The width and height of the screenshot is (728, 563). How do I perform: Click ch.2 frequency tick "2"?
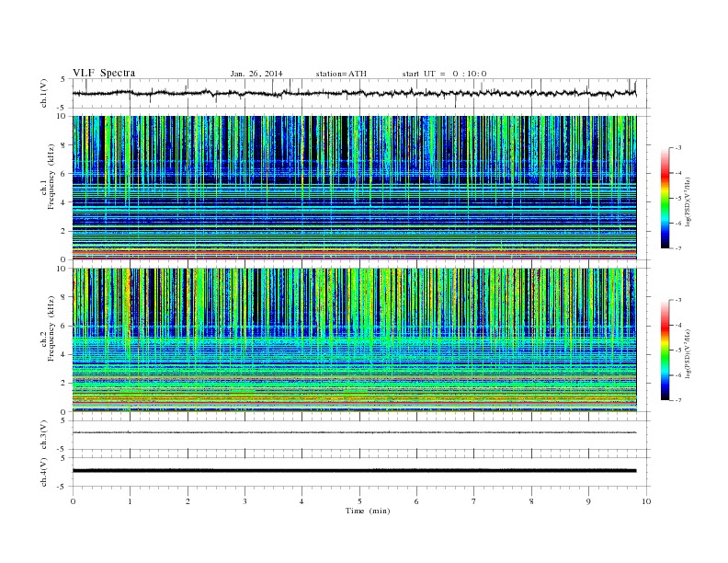click(63, 384)
